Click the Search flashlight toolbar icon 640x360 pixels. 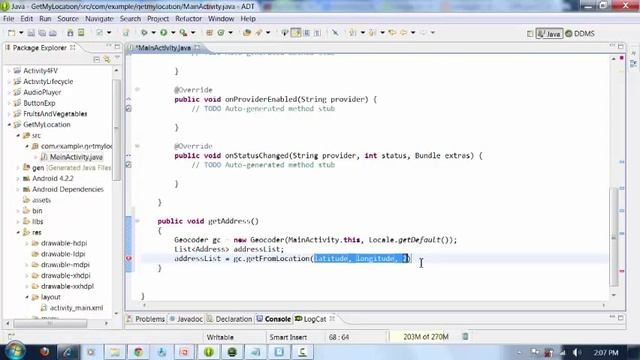259,33
